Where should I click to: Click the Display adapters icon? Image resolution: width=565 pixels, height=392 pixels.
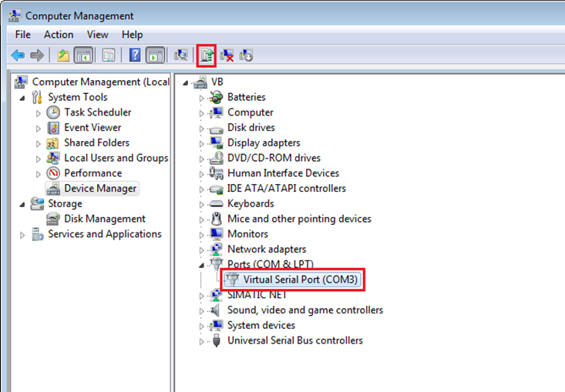tap(216, 143)
